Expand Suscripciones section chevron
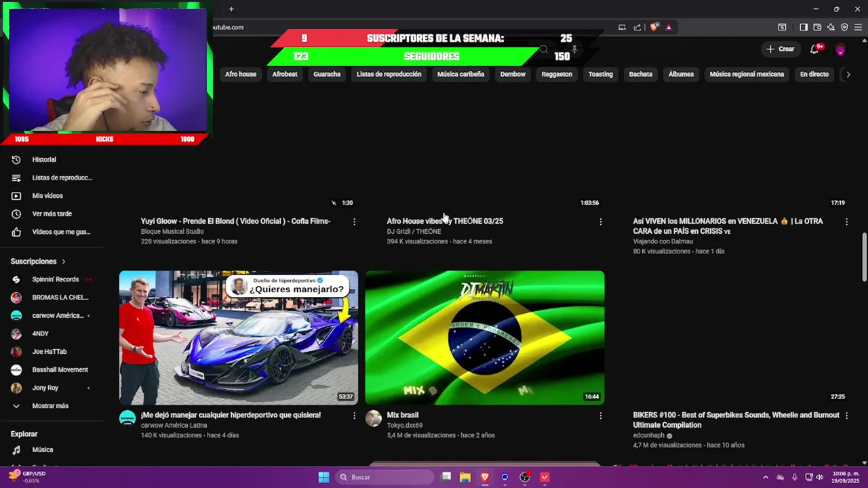Screen dimensions: 868x488 point(64,262)
